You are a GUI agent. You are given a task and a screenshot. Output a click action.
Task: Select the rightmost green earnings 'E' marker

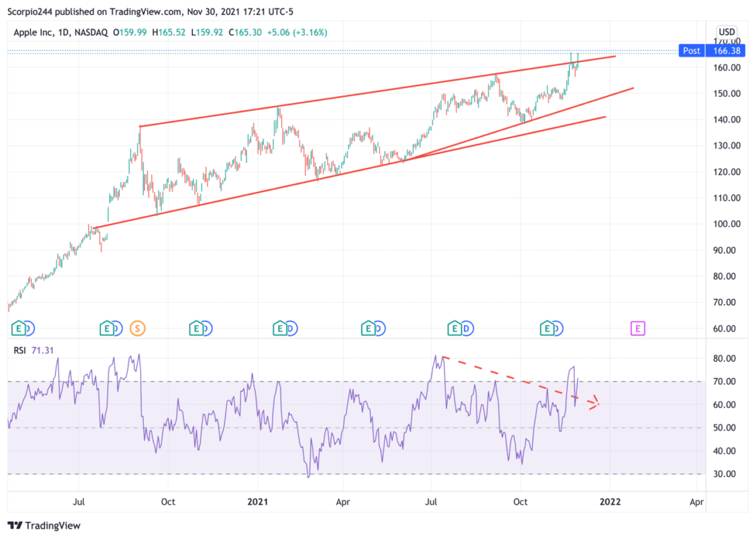pyautogui.click(x=546, y=329)
